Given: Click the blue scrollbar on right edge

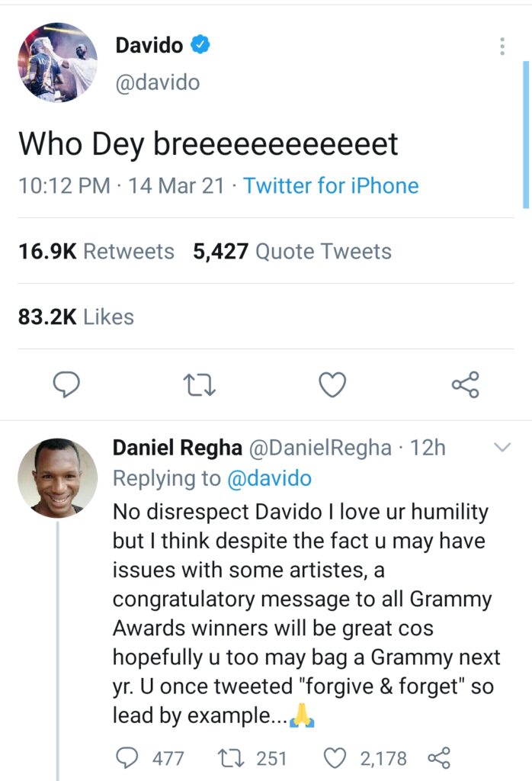Looking at the screenshot, I should [x=526, y=133].
